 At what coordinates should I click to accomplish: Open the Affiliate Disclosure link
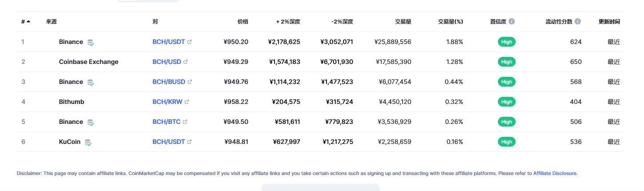click(555, 173)
